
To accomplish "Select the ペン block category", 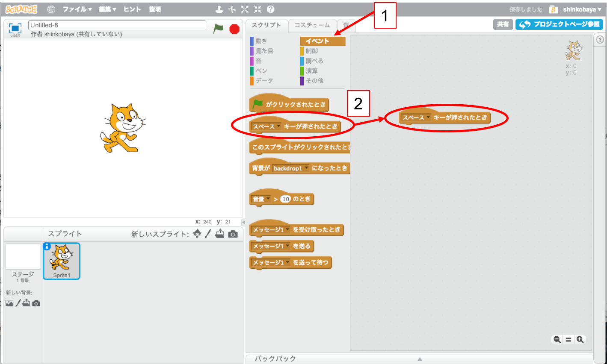I will (261, 70).
